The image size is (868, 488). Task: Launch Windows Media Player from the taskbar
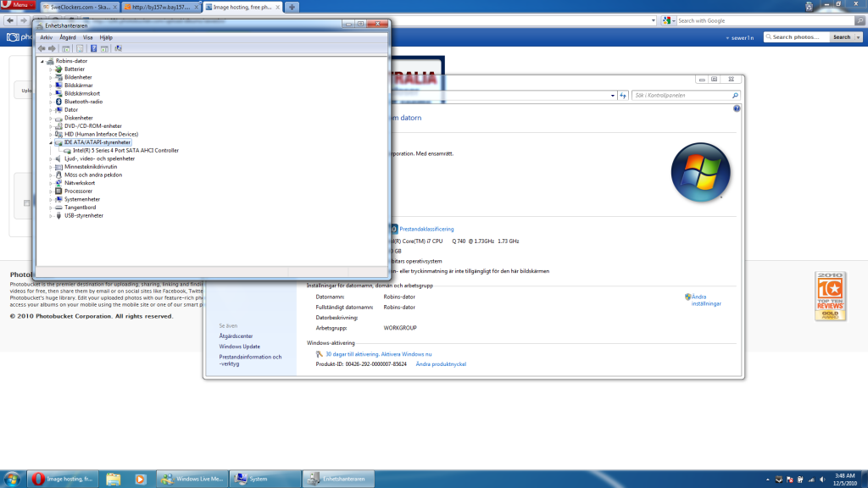(x=140, y=479)
